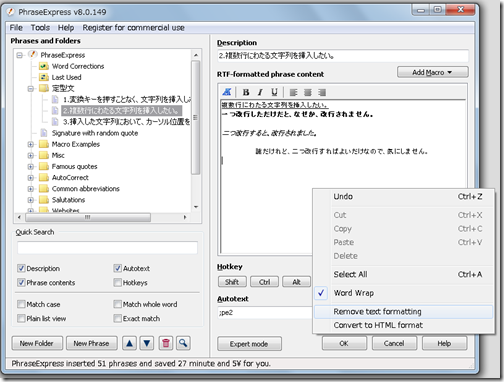Enable Match whole word checkbox
The image size is (504, 382).
(117, 304)
